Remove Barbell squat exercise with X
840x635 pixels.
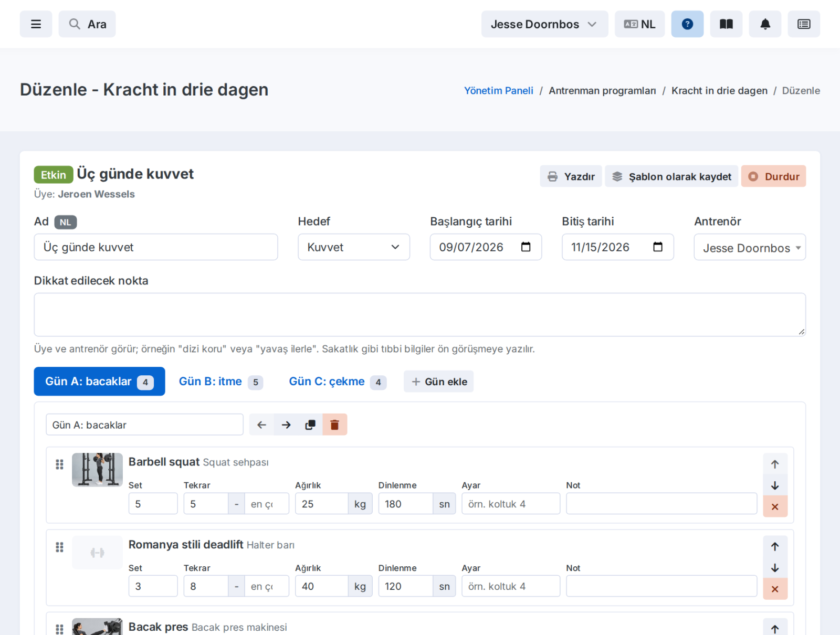click(775, 506)
